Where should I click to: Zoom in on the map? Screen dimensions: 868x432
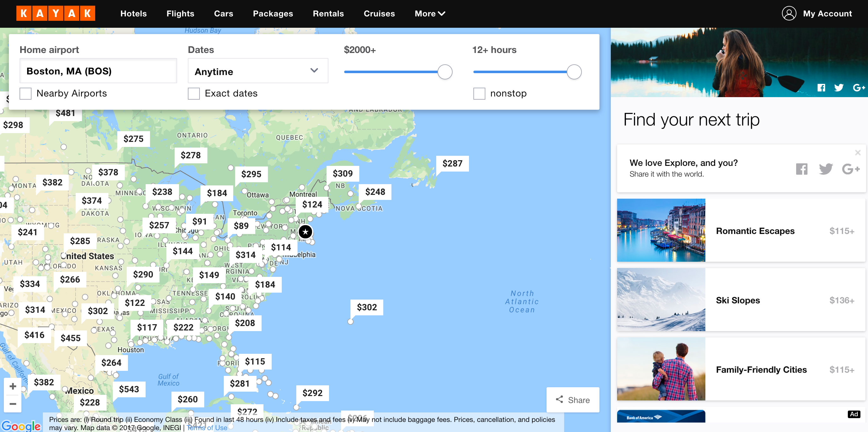[13, 386]
